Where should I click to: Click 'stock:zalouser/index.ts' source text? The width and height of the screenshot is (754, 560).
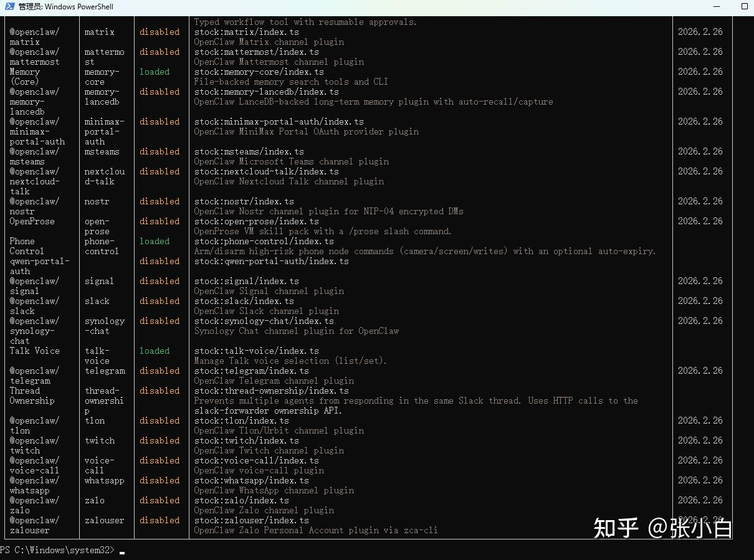(x=252, y=520)
